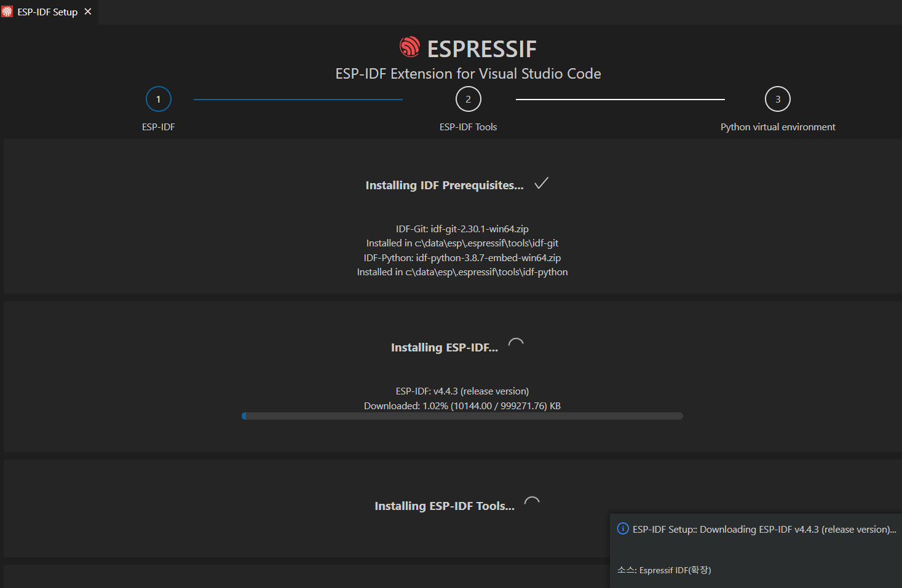Click the Installing ESP-IDF heading
The image size is (902, 588).
[445, 348]
